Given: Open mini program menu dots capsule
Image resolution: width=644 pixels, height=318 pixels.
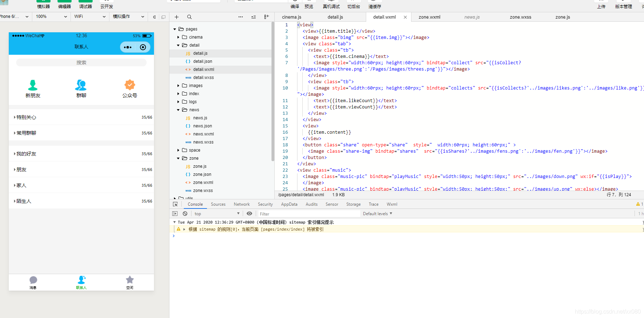Looking at the screenshot, I should pos(128,47).
